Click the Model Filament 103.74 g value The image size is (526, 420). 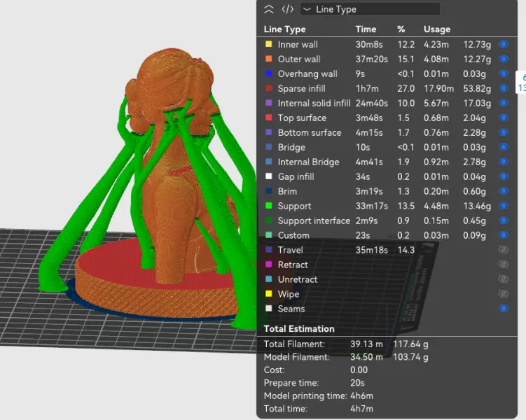tap(410, 357)
